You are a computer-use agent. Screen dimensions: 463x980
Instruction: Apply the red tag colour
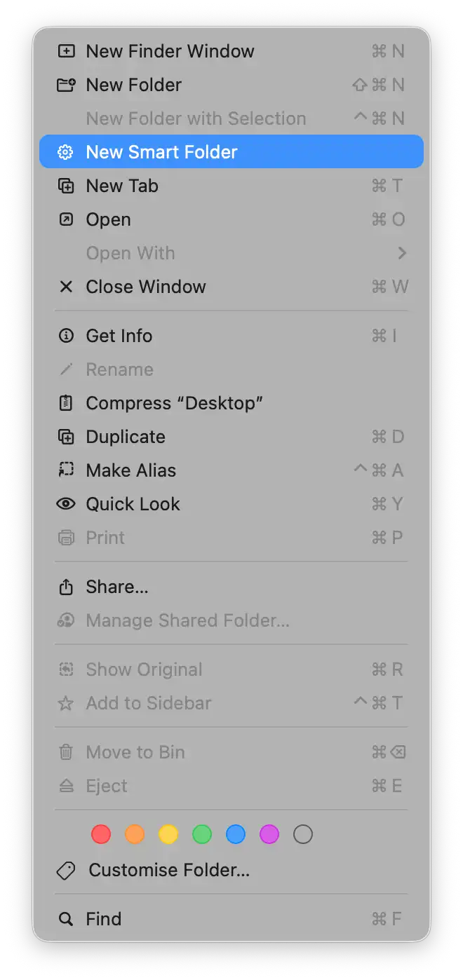pos(101,834)
